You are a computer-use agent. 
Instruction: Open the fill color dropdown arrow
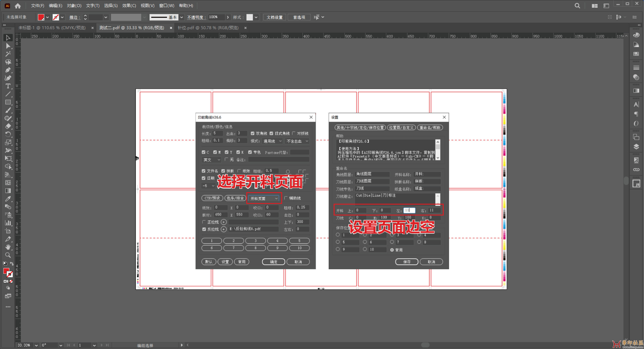pyautogui.click(x=48, y=17)
